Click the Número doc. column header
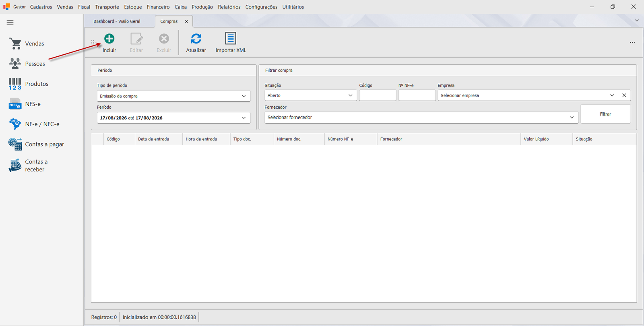 299,139
